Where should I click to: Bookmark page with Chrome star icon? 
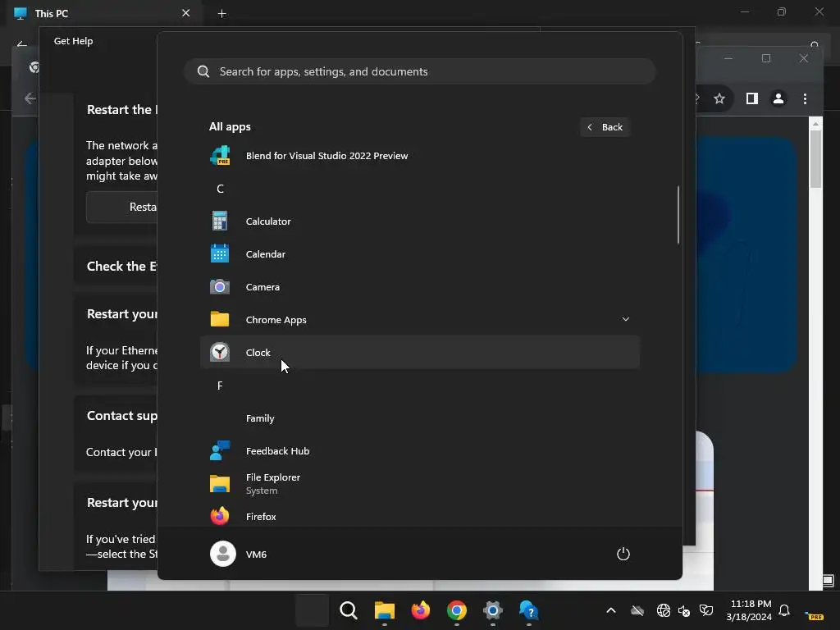point(719,98)
